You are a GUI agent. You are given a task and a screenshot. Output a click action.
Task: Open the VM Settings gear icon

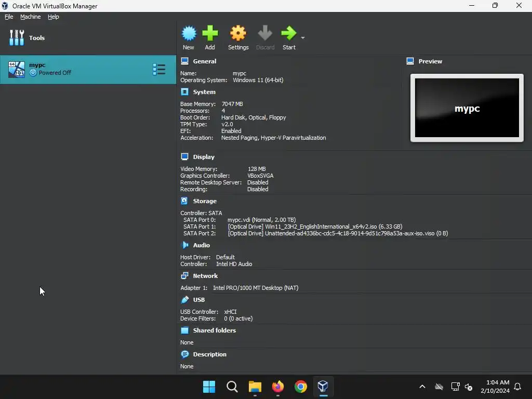coord(238,33)
